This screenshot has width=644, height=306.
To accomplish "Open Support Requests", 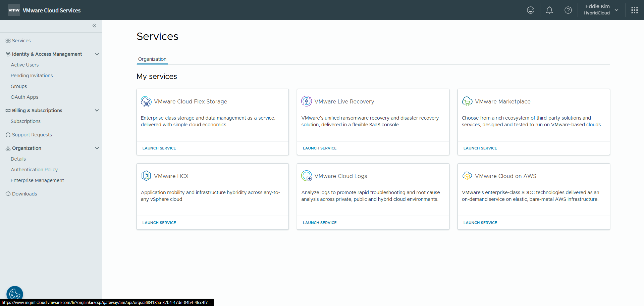I will tap(32, 135).
